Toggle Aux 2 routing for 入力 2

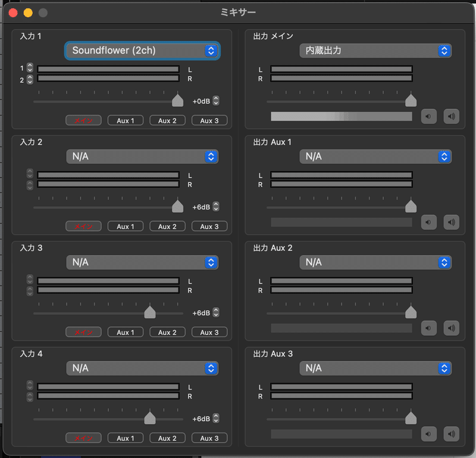point(167,226)
